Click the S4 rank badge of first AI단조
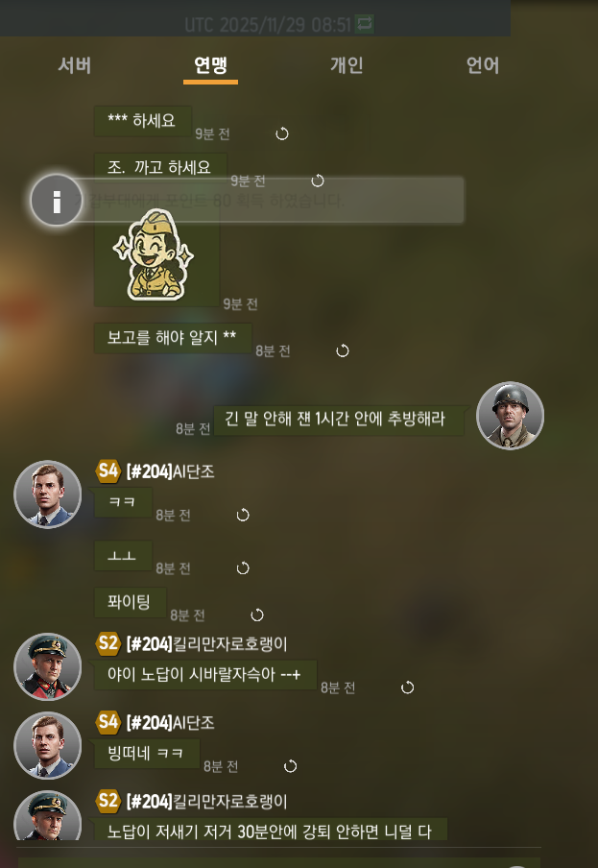 click(x=108, y=471)
